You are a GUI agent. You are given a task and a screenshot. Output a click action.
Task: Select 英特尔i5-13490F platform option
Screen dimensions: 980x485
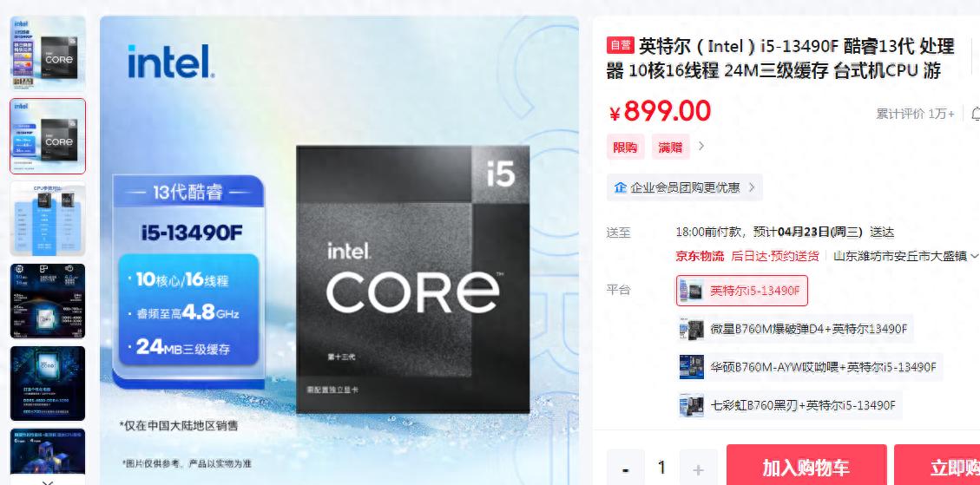pyautogui.click(x=742, y=291)
